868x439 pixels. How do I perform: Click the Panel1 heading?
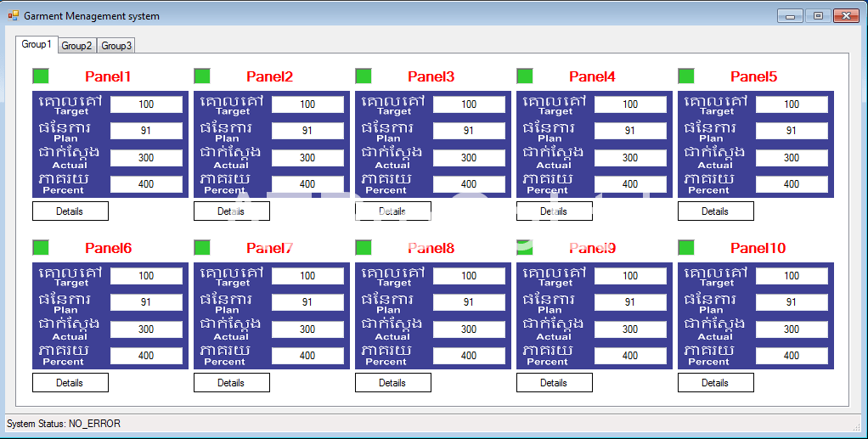(108, 76)
